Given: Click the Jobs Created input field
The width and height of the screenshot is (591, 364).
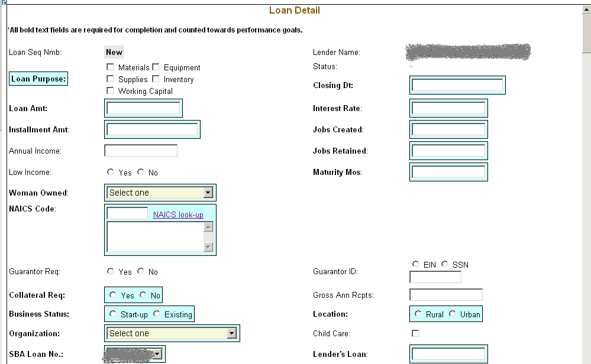Looking at the screenshot, I should tap(448, 129).
